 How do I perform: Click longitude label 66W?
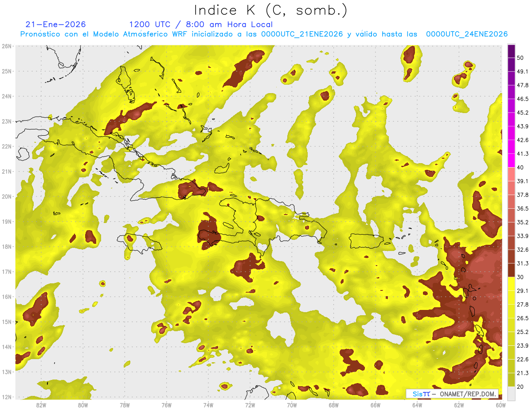(x=376, y=405)
